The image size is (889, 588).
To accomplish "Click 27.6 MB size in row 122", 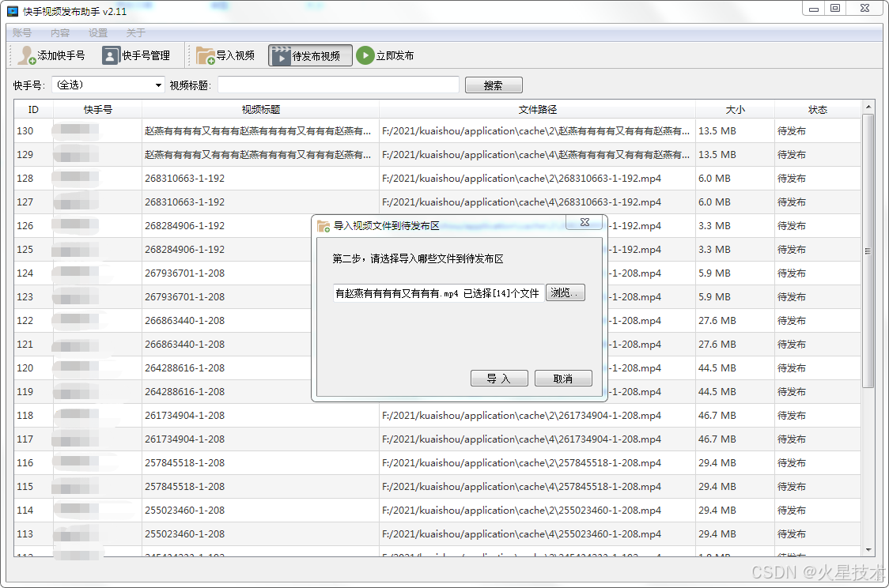I will point(717,321).
